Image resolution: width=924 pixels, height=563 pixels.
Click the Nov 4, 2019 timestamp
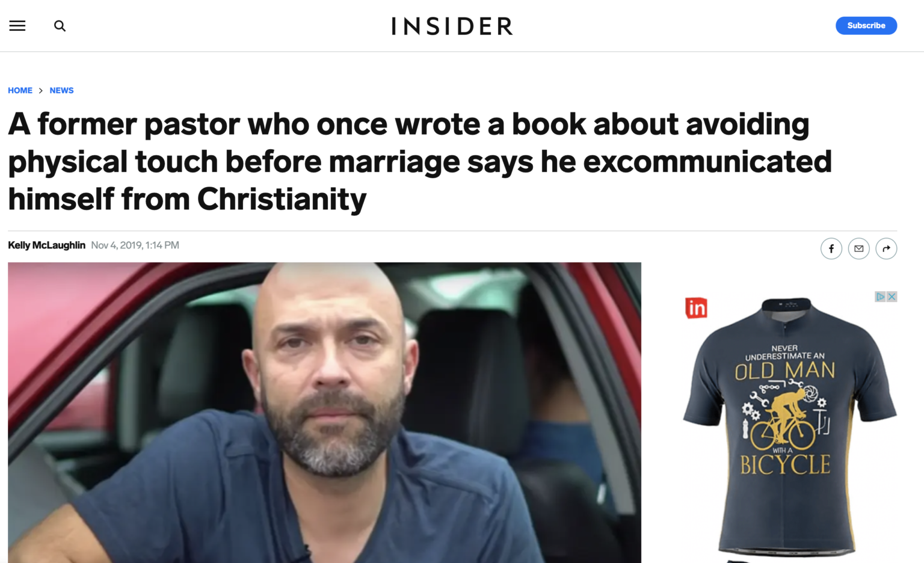135,245
